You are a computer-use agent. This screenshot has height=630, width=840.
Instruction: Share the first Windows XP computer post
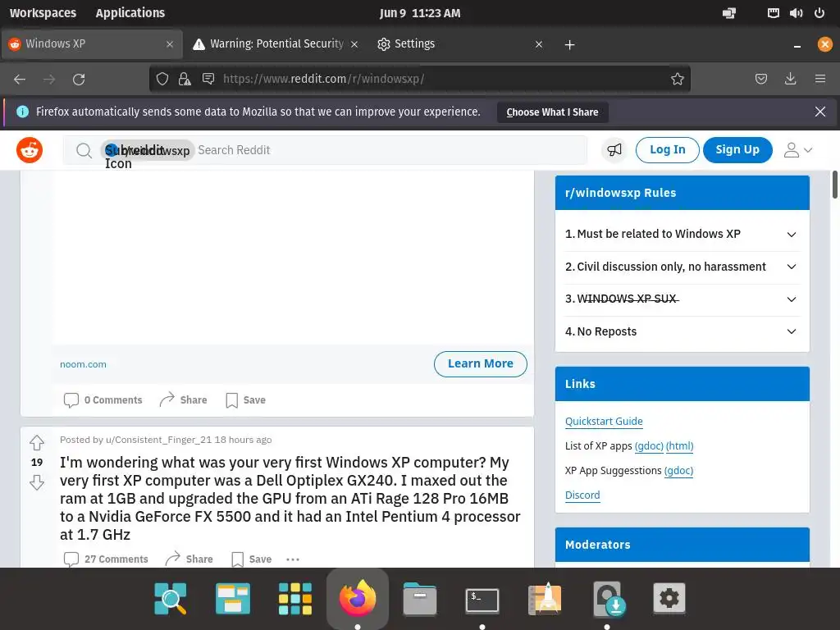[x=189, y=559]
